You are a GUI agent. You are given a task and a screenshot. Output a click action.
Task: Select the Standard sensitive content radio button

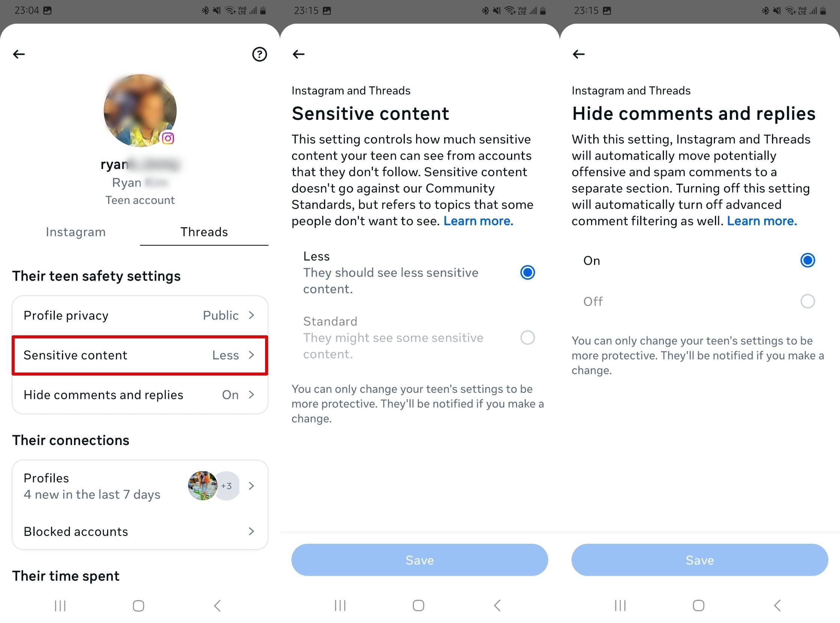(x=528, y=338)
